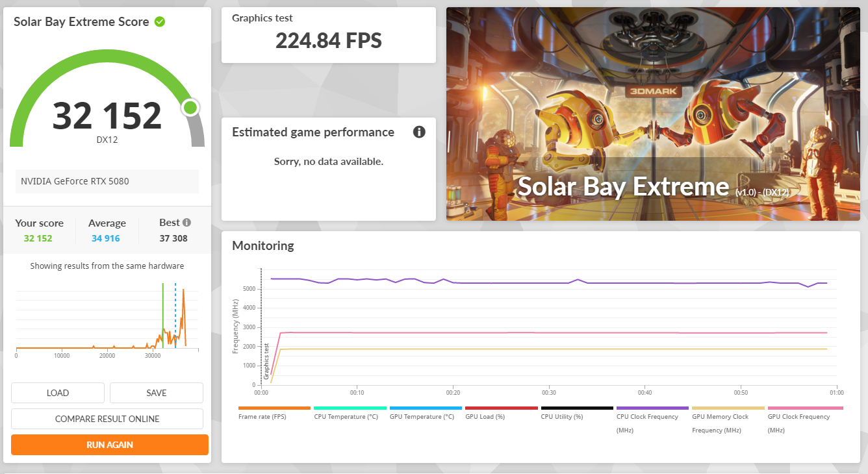The width and height of the screenshot is (868, 474).
Task: Click the Graphics test marker in Monitoring chart
Action: click(x=266, y=361)
